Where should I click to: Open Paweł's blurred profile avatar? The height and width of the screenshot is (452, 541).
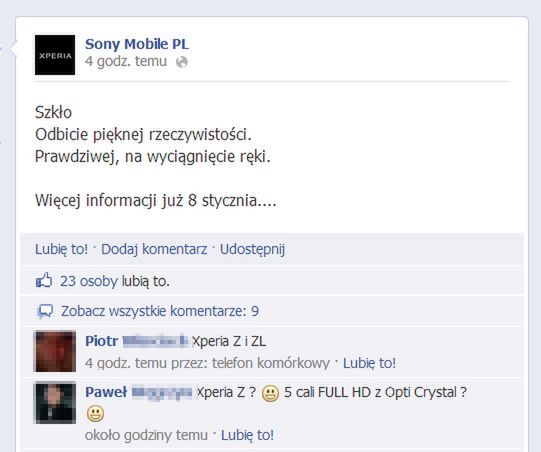55,402
